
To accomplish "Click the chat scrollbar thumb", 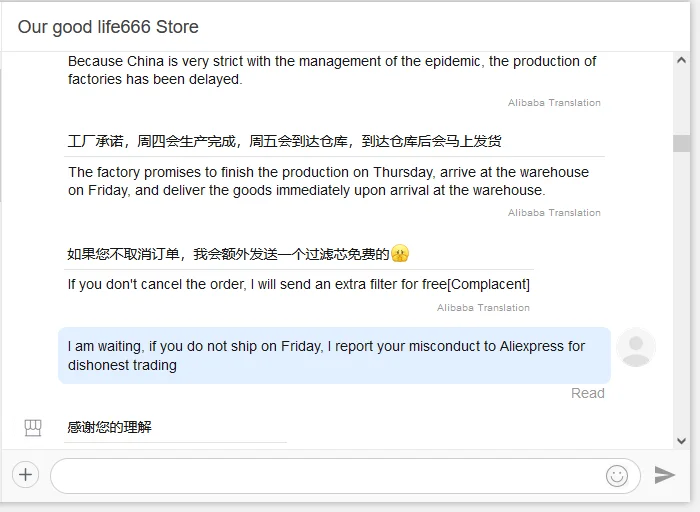I will point(682,143).
